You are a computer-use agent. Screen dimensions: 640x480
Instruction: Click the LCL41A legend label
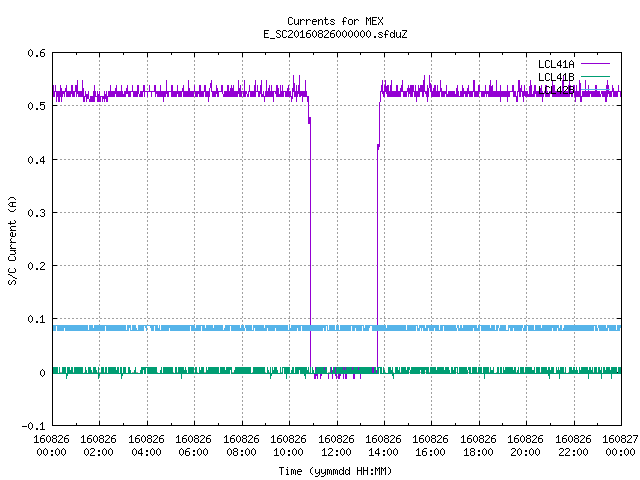tap(556, 64)
